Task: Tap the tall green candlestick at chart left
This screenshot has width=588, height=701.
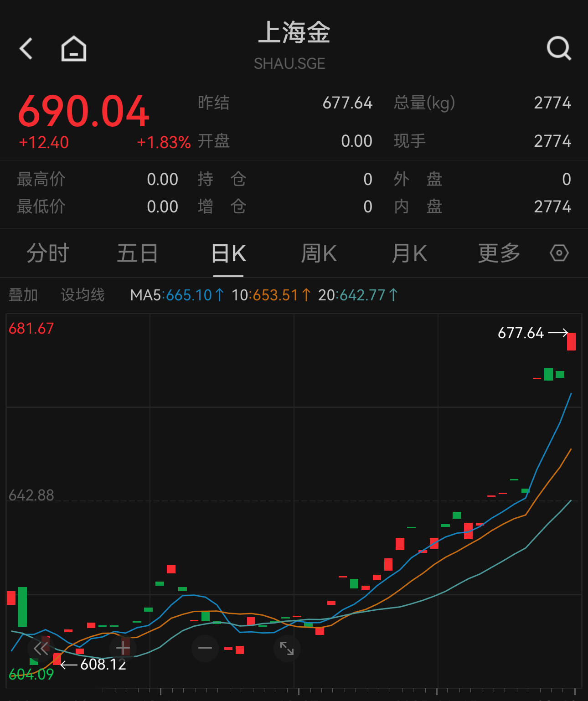Action: point(22,607)
